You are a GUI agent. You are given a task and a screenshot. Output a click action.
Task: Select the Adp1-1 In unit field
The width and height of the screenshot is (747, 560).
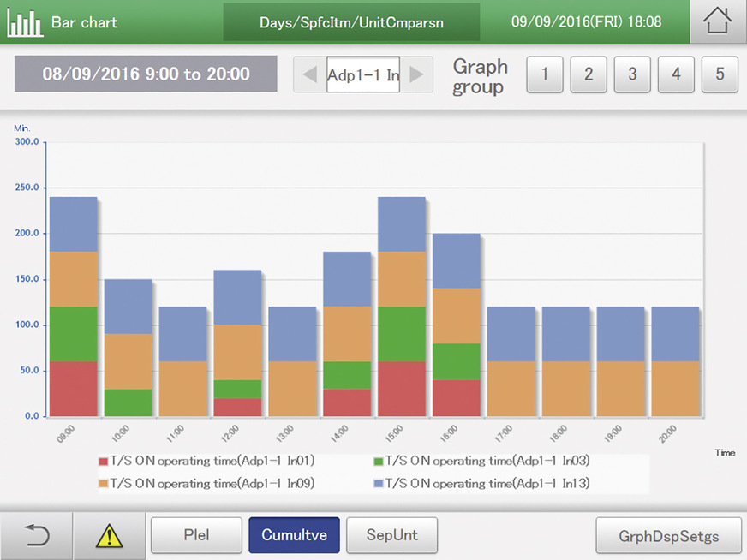click(x=363, y=74)
